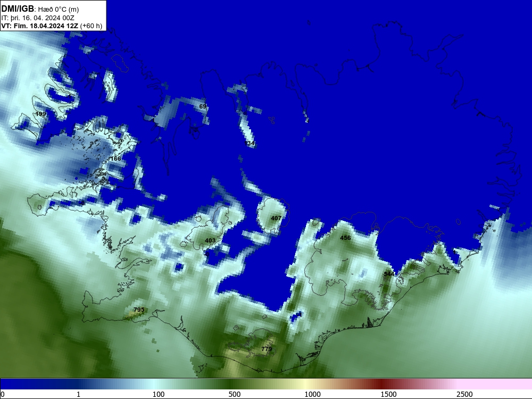Click the initial time 'IT: þri. 16. 04. 2024 00Z'

point(38,18)
